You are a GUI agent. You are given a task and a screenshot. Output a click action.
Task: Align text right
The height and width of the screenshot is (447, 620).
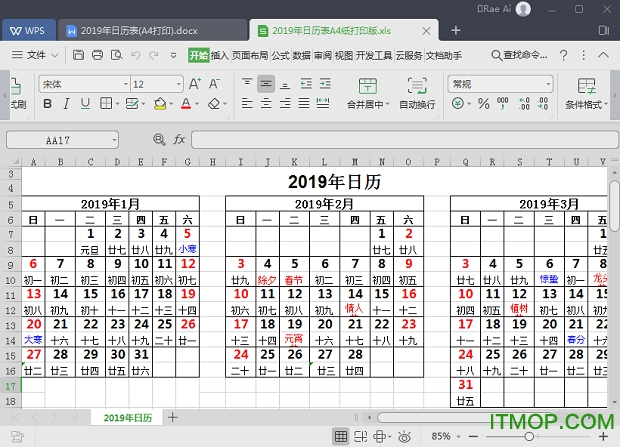click(x=285, y=104)
